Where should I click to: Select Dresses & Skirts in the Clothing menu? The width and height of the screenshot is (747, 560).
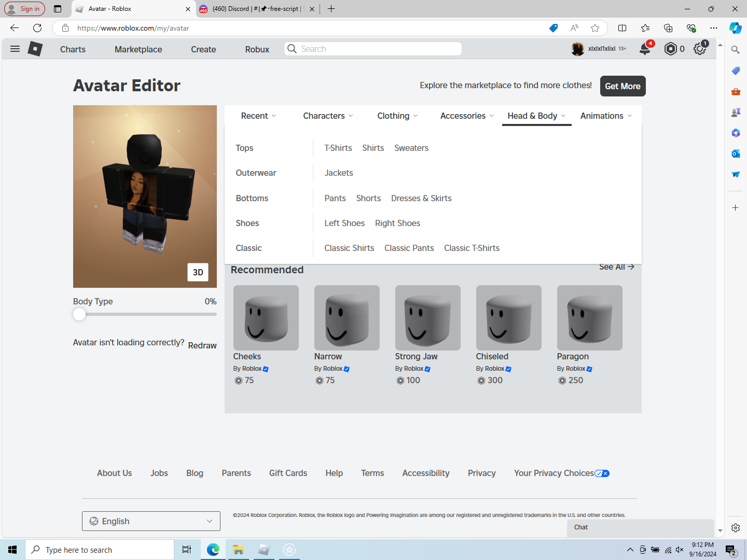tap(421, 198)
